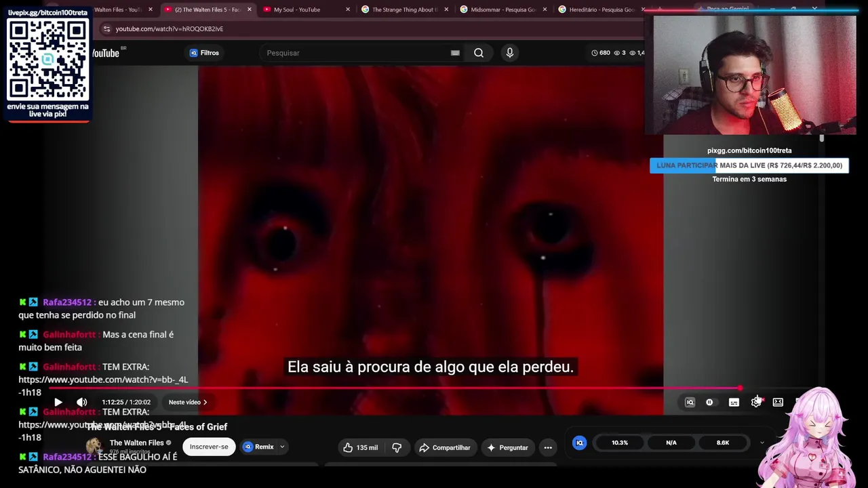Play the Walten Files video
Image resolution: width=868 pixels, height=488 pixels.
pos(58,402)
